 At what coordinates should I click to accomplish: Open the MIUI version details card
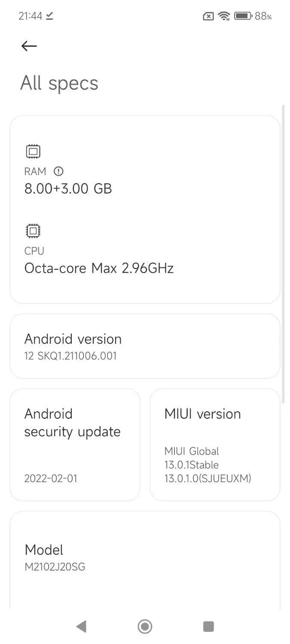[215, 444]
